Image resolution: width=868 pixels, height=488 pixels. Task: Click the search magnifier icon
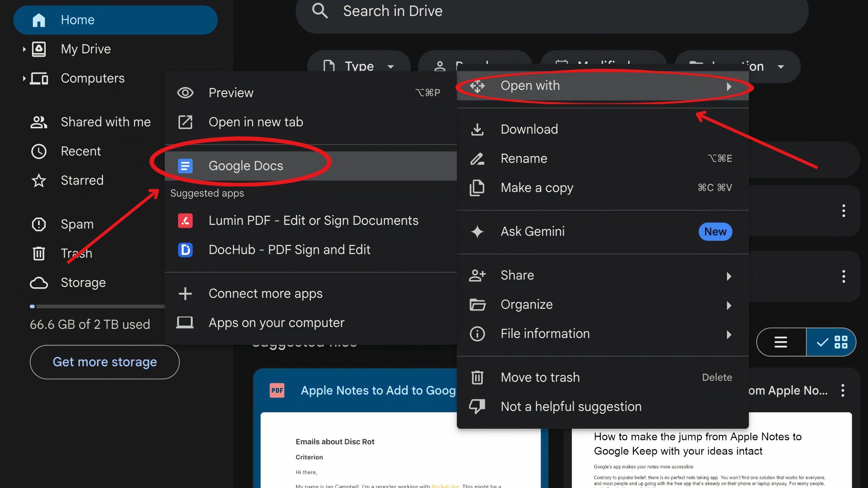(320, 11)
